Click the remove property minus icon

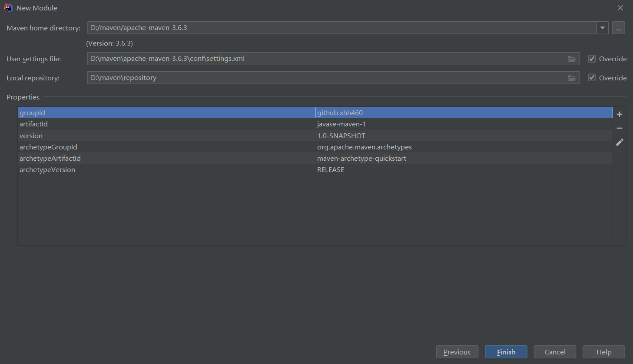point(620,128)
